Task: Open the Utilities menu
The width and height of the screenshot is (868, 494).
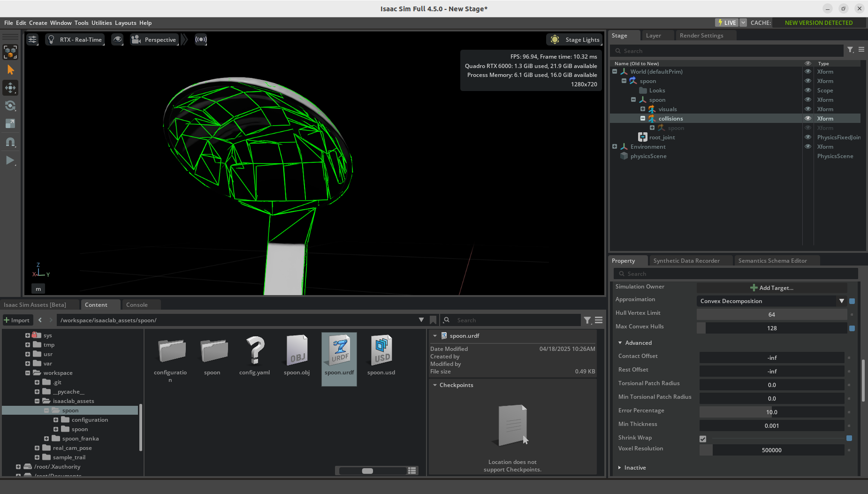Action: click(101, 23)
